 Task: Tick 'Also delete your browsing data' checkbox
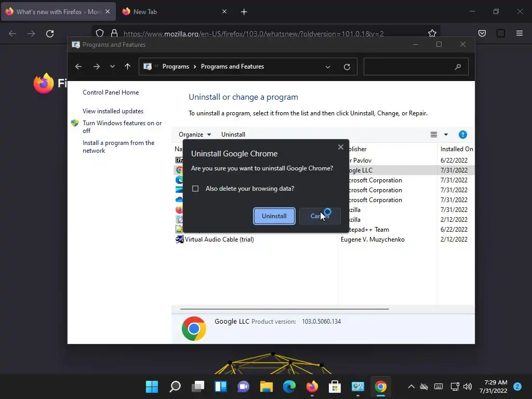(195, 189)
